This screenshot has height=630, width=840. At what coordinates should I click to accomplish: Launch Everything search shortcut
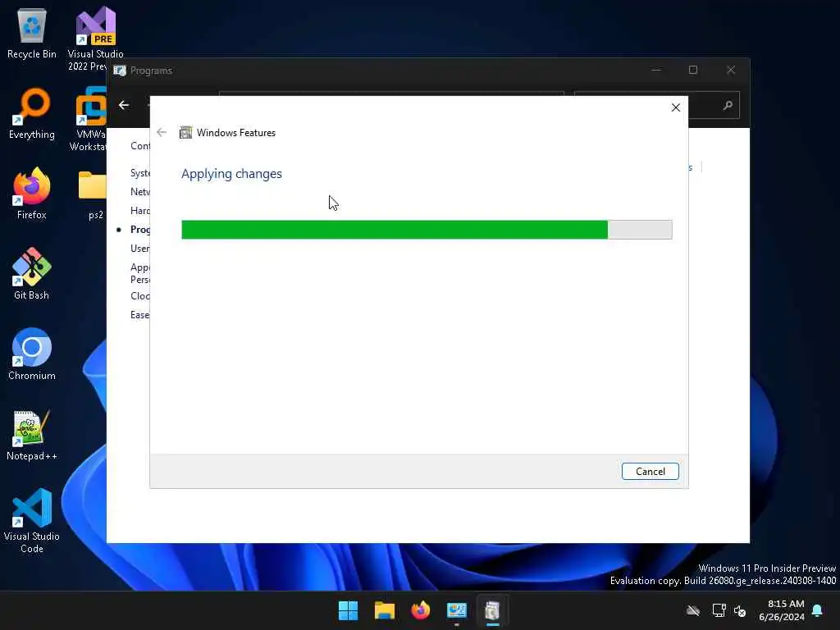coord(32,113)
